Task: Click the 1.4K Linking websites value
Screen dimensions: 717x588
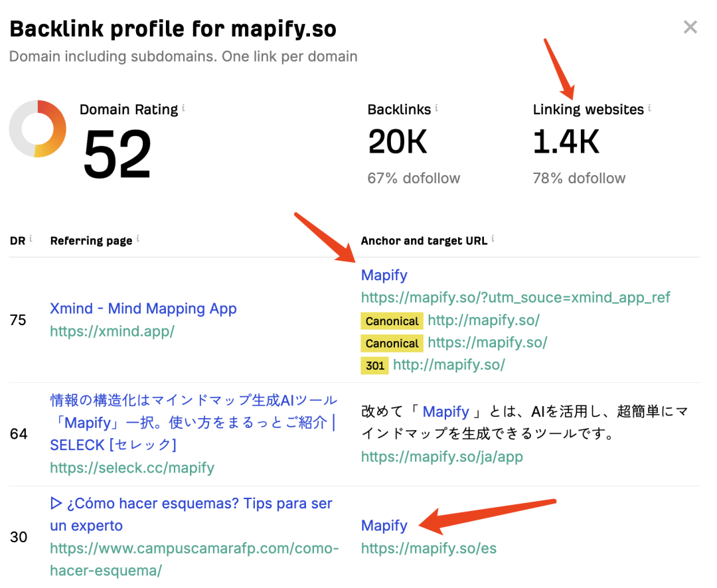Action: (x=566, y=142)
